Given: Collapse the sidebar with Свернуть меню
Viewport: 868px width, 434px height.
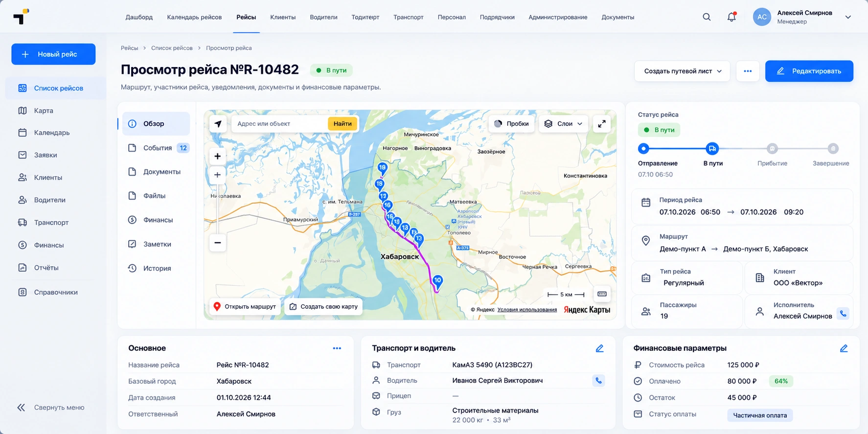Looking at the screenshot, I should [51, 408].
